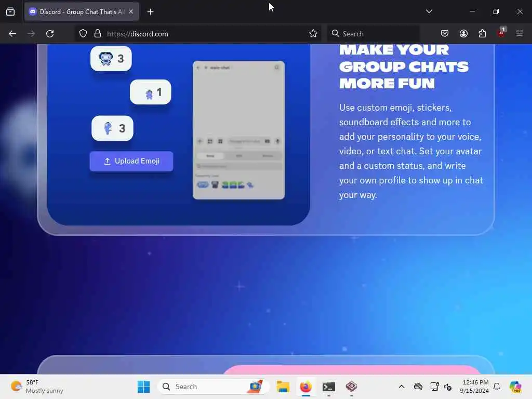Click the custom emoji description paragraph
532x399 pixels.
tap(411, 151)
